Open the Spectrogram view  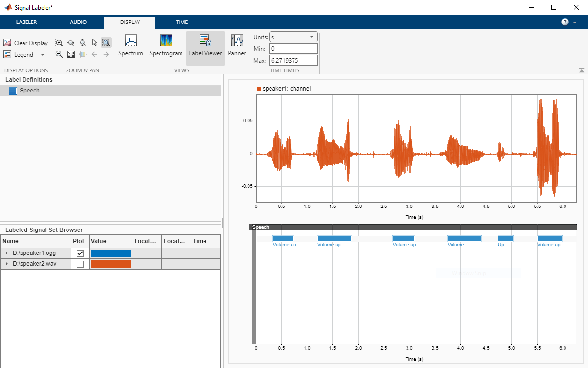tap(166, 46)
